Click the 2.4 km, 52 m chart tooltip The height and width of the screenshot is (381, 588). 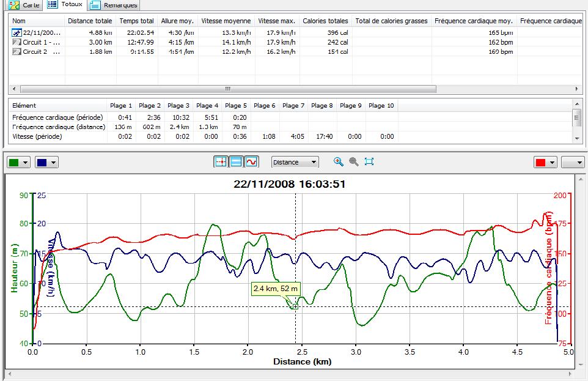[x=276, y=289]
